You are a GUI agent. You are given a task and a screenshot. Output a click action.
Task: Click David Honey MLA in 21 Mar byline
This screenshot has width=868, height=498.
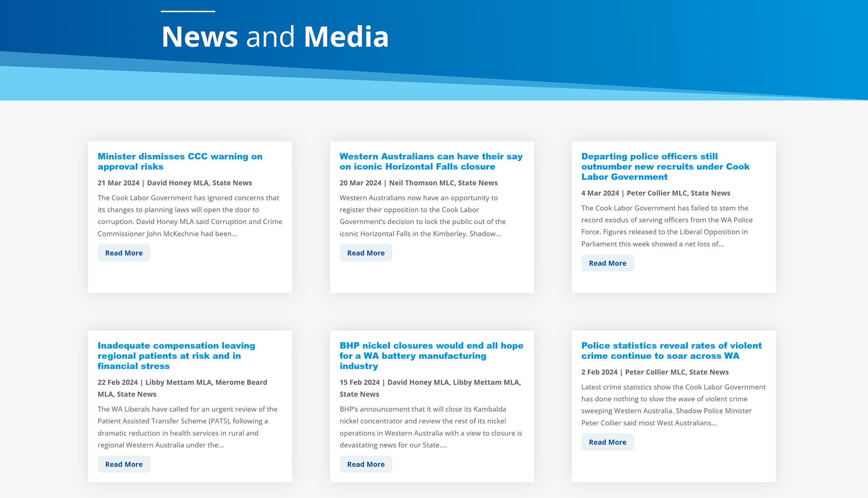[178, 183]
